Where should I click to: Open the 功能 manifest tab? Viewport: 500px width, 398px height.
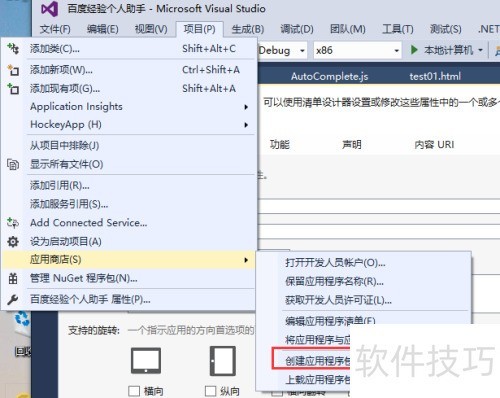(279, 144)
